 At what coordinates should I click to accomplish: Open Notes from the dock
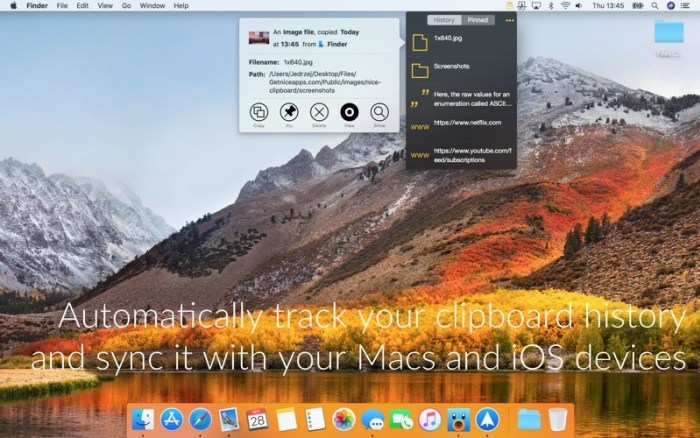coord(286,420)
